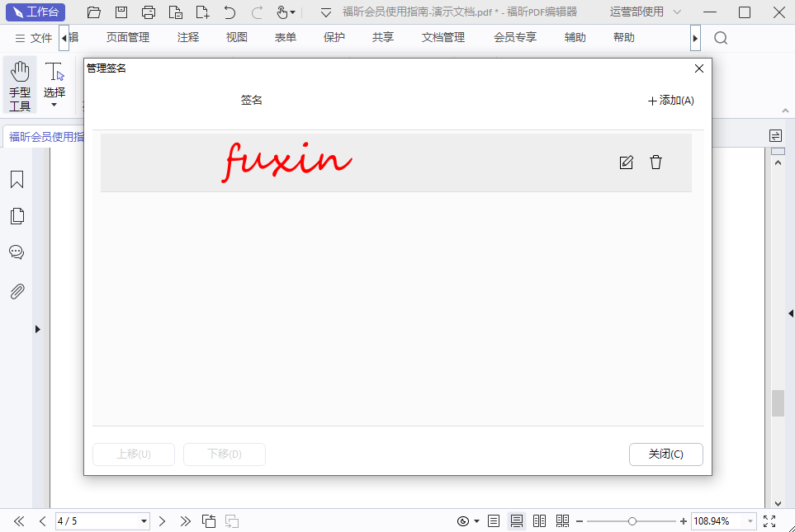
Task: Delete the fuxin signature
Action: pos(656,162)
